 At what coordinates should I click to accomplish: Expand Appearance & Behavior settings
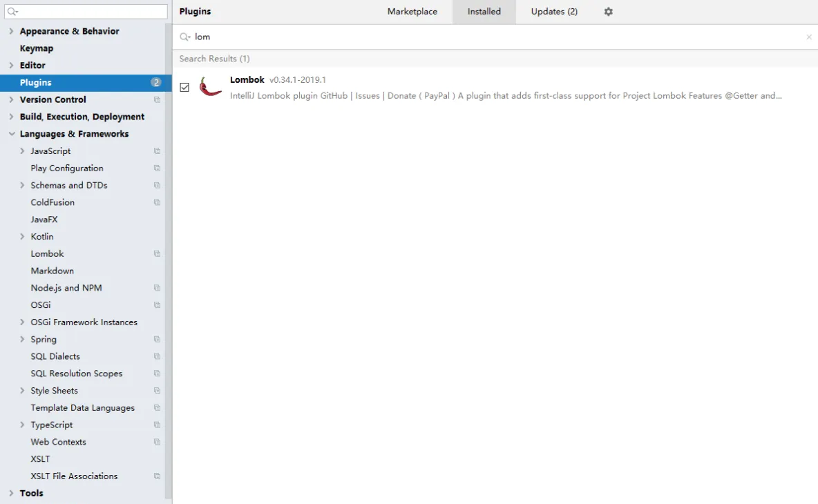pos(11,31)
